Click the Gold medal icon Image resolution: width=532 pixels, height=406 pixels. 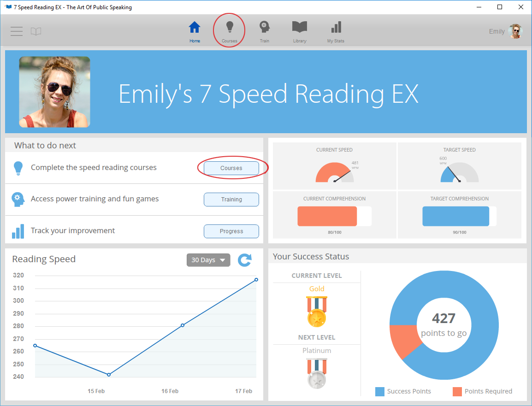317,312
